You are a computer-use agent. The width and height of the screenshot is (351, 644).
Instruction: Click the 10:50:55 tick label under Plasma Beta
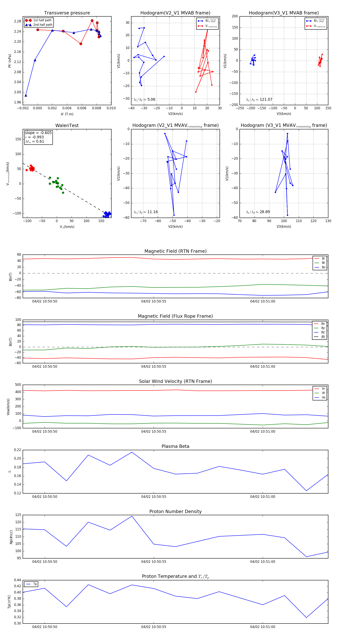[x=153, y=496]
